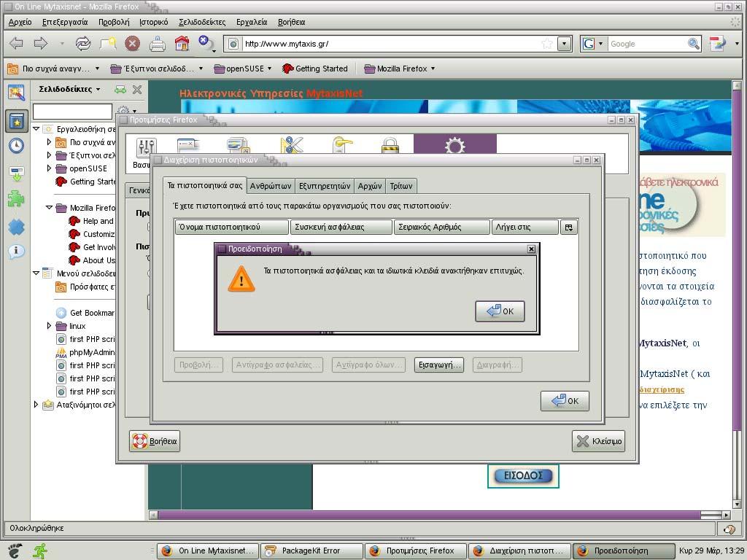Expand the openSUSE folder in sidebar tree
Screen dimensions: 747x560
click(x=49, y=168)
